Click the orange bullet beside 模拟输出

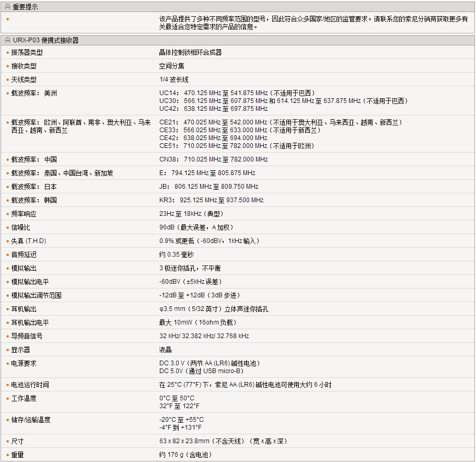click(x=7, y=269)
